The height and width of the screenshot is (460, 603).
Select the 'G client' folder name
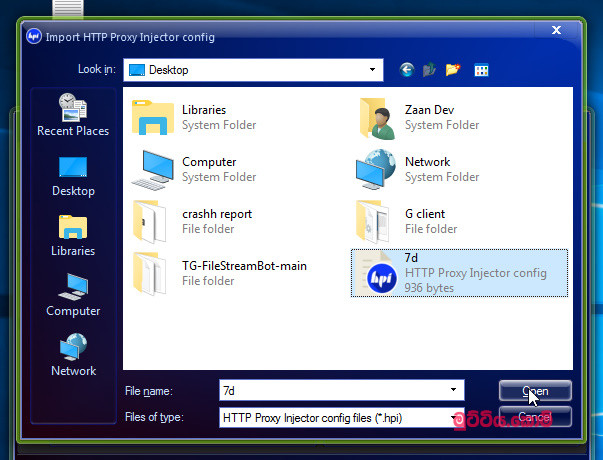point(425,214)
